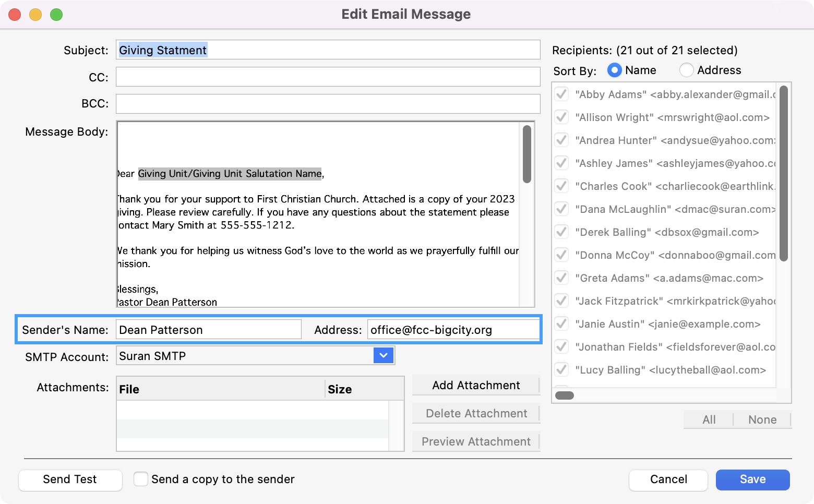Screen dimensions: 814x504
Task: Sort recipients by Address
Action: tap(686, 70)
